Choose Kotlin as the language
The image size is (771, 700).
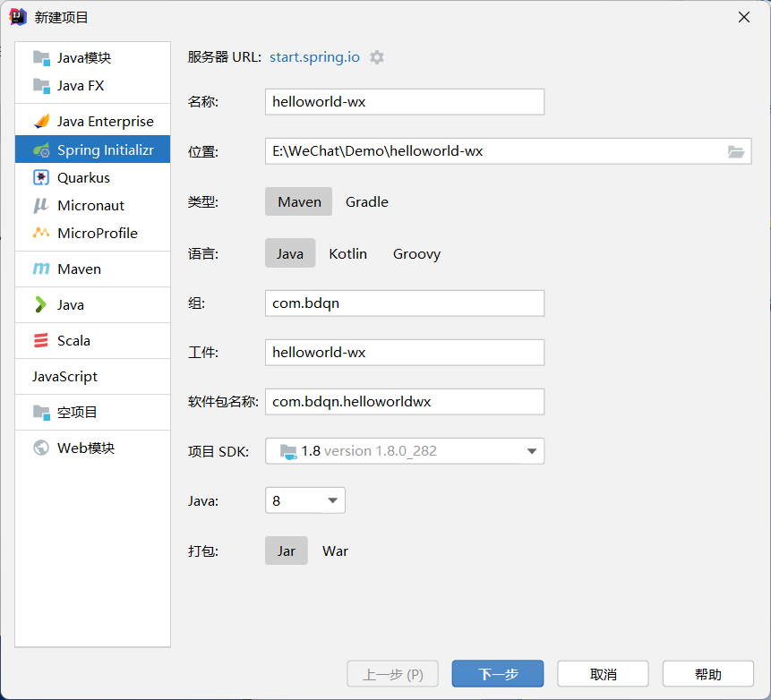pos(347,253)
